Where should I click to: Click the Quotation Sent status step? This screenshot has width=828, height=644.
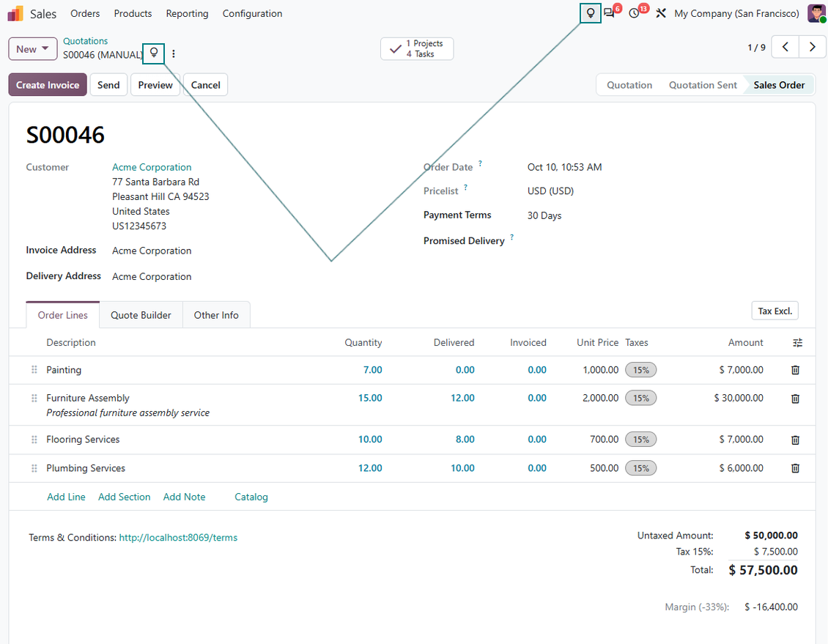click(x=703, y=85)
